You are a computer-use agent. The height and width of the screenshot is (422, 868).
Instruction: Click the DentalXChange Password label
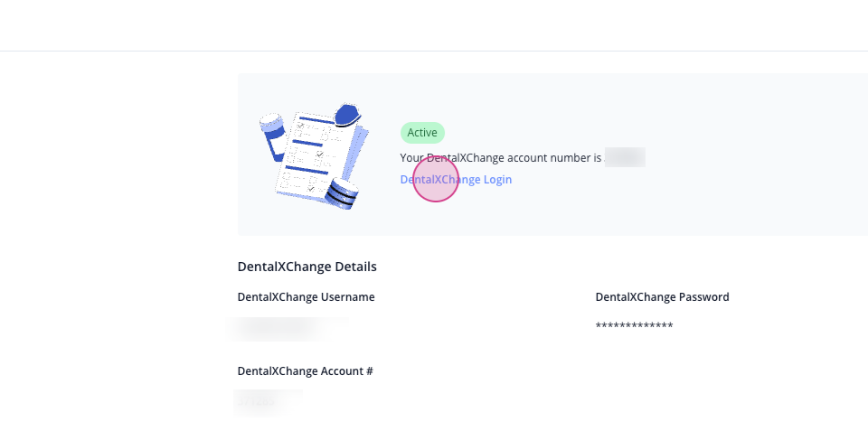coord(662,297)
